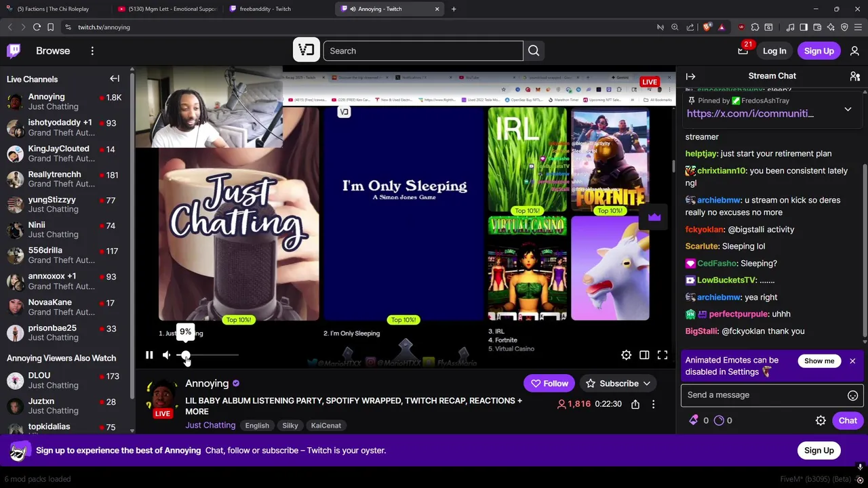
Task: Open the user profile icon in top bar
Action: (854, 51)
